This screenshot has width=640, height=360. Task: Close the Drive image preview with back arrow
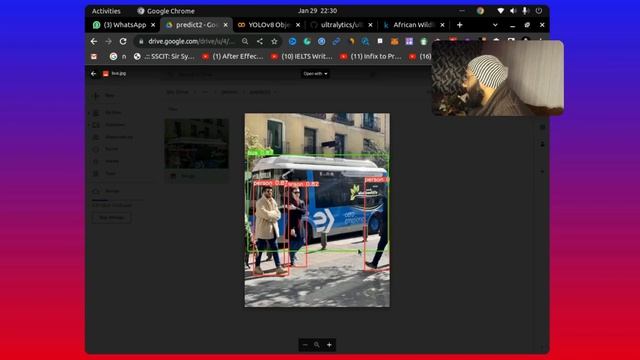point(93,73)
